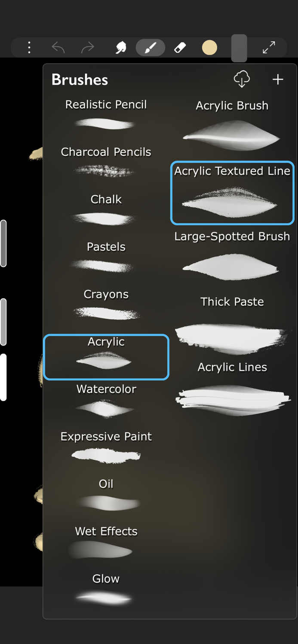
Task: Select the Smudge tool
Action: (x=121, y=47)
